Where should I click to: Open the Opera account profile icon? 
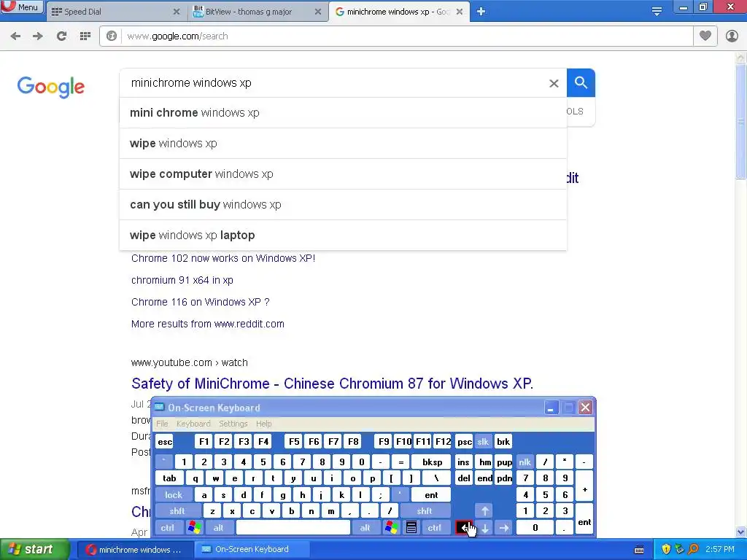pyautogui.click(x=732, y=36)
